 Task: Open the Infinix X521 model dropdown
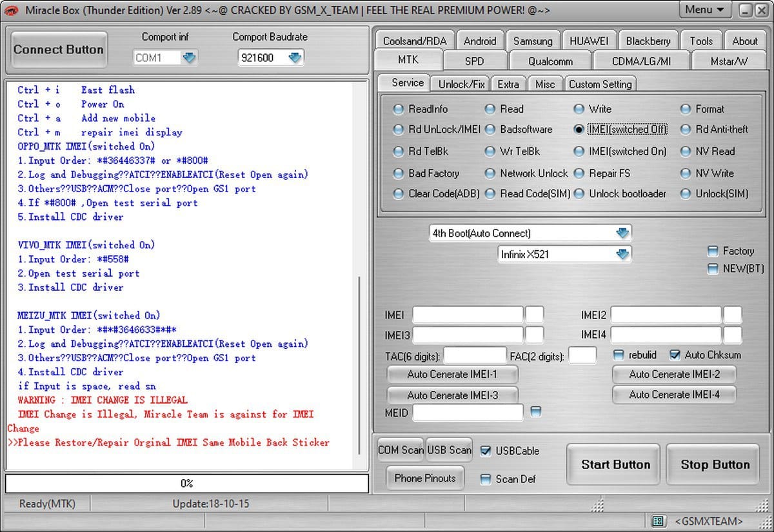point(622,254)
